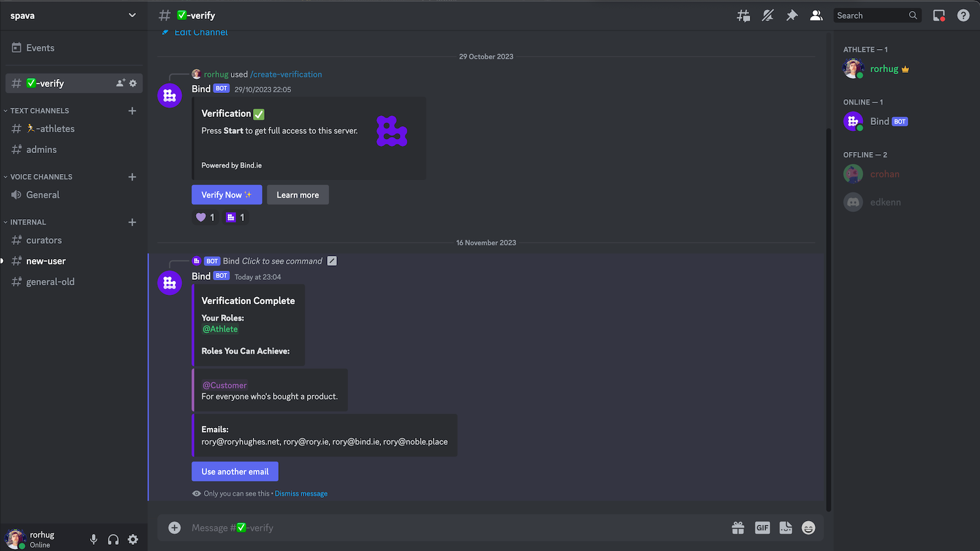Open the help question mark icon
Screen dimensions: 980x551
[963, 15]
